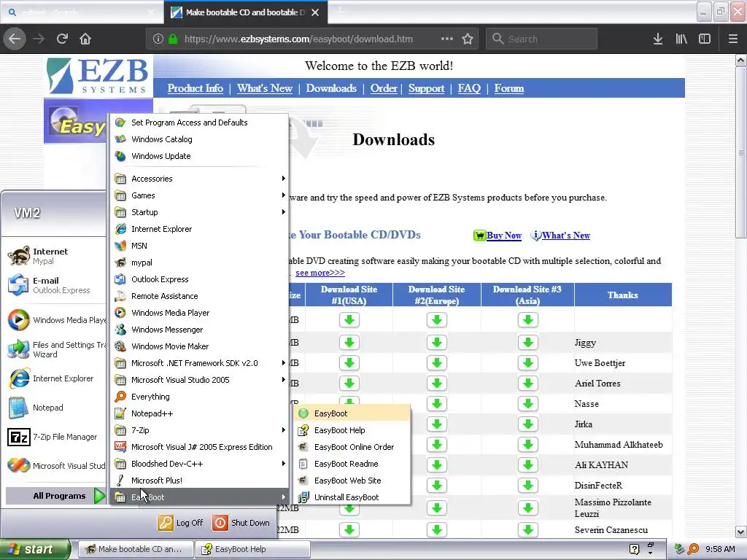Screen dimensions: 747x560
Task: Toggle the browser sidebar
Action: pyautogui.click(x=705, y=39)
